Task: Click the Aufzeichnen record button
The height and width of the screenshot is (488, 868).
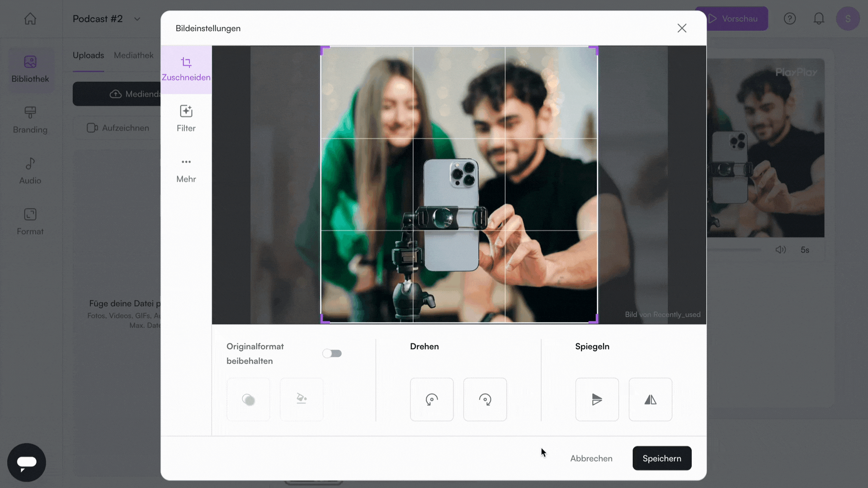Action: pos(118,128)
